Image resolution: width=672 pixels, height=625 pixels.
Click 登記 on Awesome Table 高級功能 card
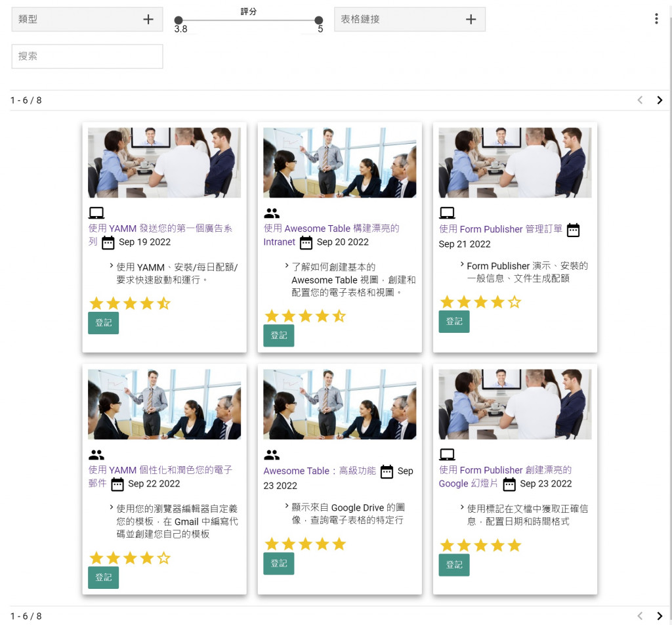pyautogui.click(x=278, y=563)
